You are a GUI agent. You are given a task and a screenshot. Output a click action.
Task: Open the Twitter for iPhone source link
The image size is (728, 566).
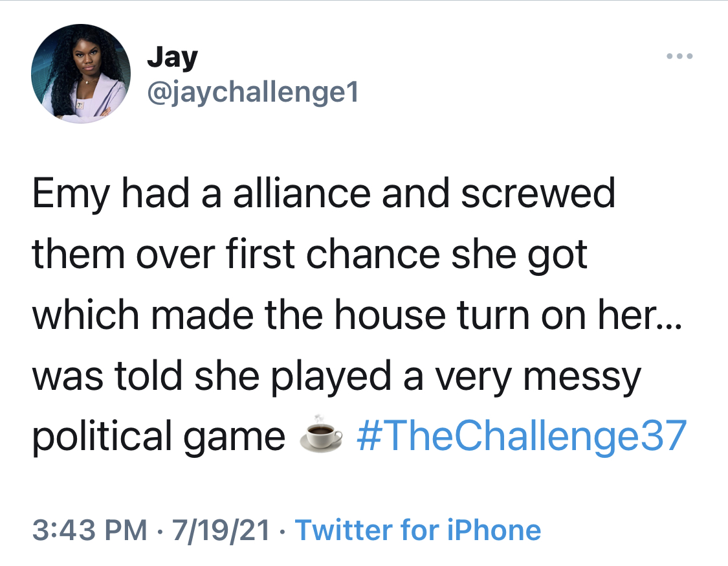point(418,530)
